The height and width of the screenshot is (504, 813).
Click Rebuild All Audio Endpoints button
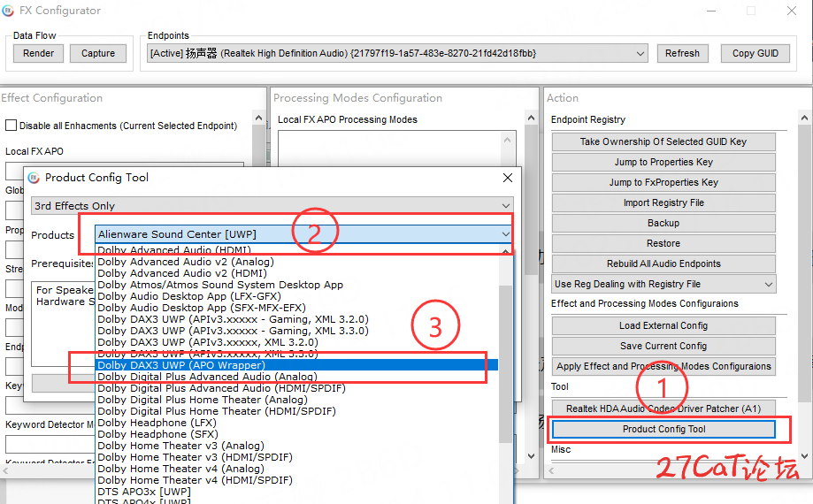pos(663,263)
